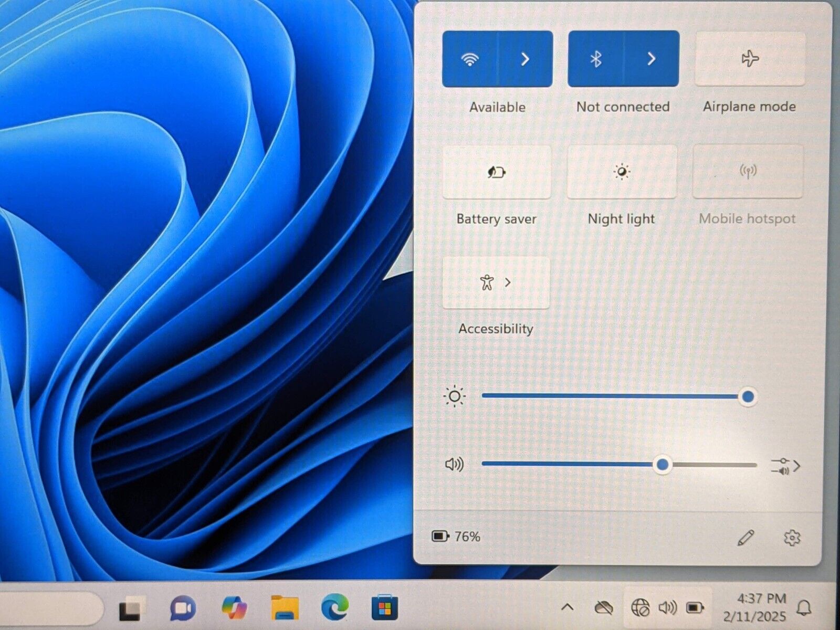Open Bluetooth devices chevron

click(651, 59)
